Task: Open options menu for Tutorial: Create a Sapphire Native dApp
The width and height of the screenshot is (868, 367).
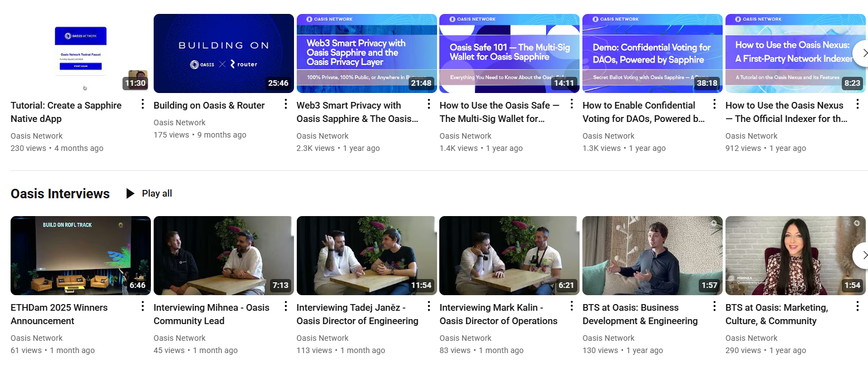Action: coord(143,104)
